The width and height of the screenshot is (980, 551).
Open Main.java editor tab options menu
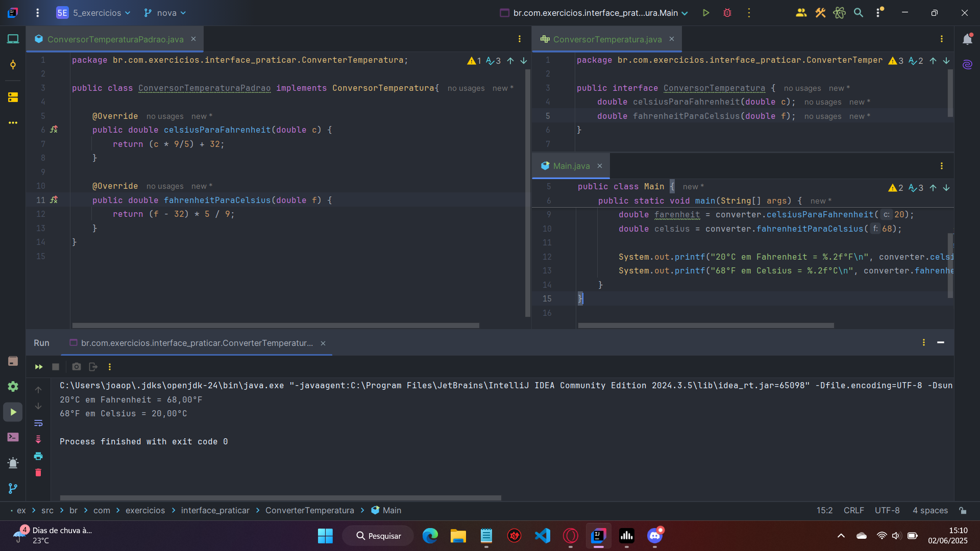point(942,166)
